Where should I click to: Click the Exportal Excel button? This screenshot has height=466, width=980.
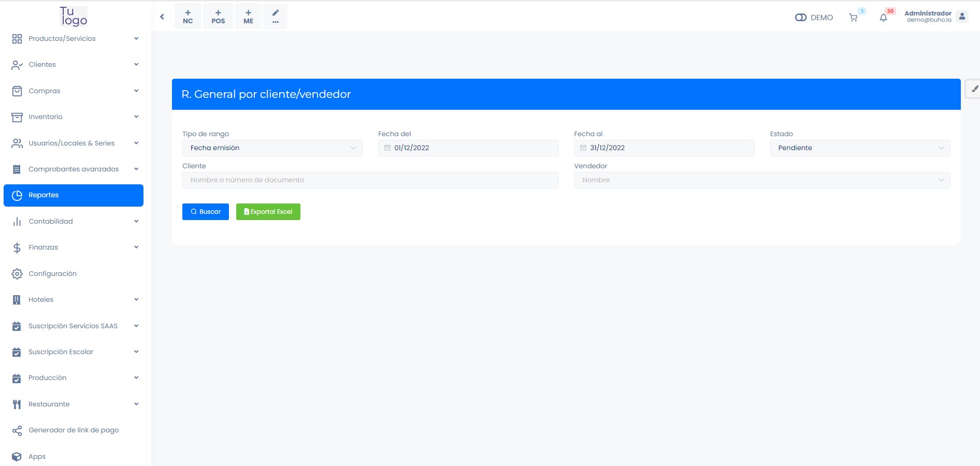tap(268, 212)
